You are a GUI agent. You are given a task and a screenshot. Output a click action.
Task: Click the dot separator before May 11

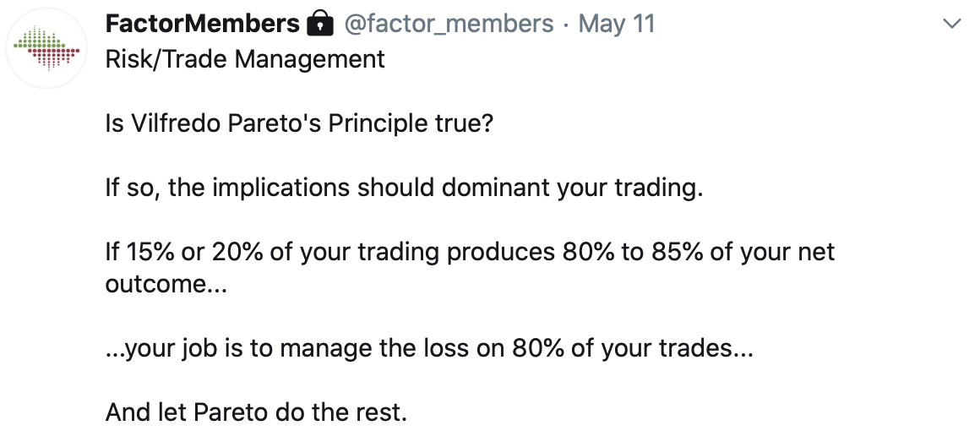(x=566, y=25)
